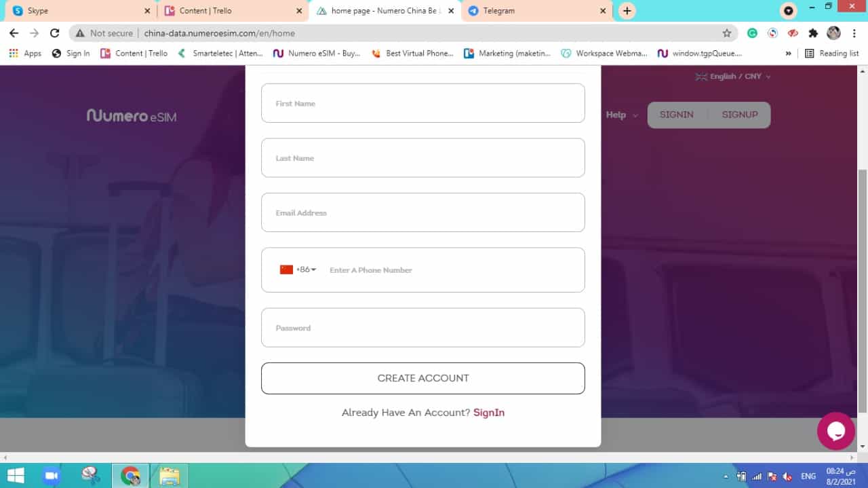This screenshot has height=488, width=868.
Task: Click the Numero eSIM logo
Action: tap(132, 116)
